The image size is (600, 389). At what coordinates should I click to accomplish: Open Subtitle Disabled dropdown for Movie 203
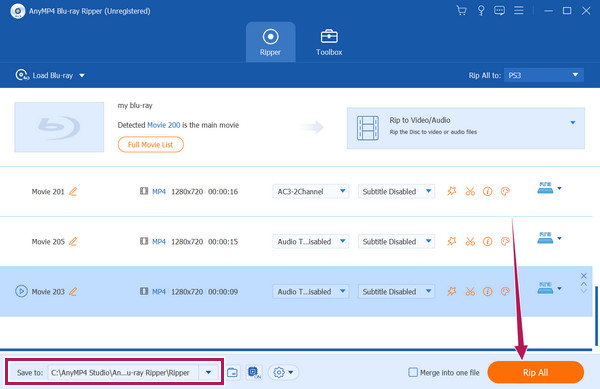tap(396, 291)
